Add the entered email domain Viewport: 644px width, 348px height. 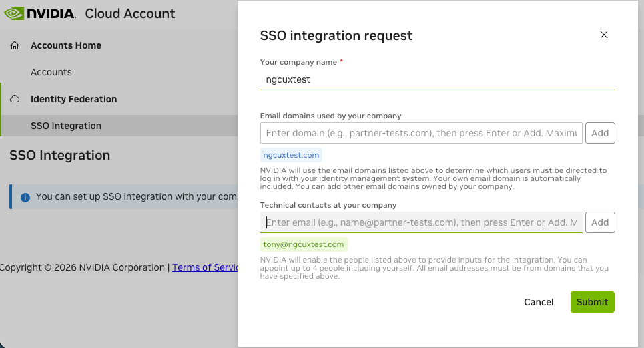coord(600,133)
